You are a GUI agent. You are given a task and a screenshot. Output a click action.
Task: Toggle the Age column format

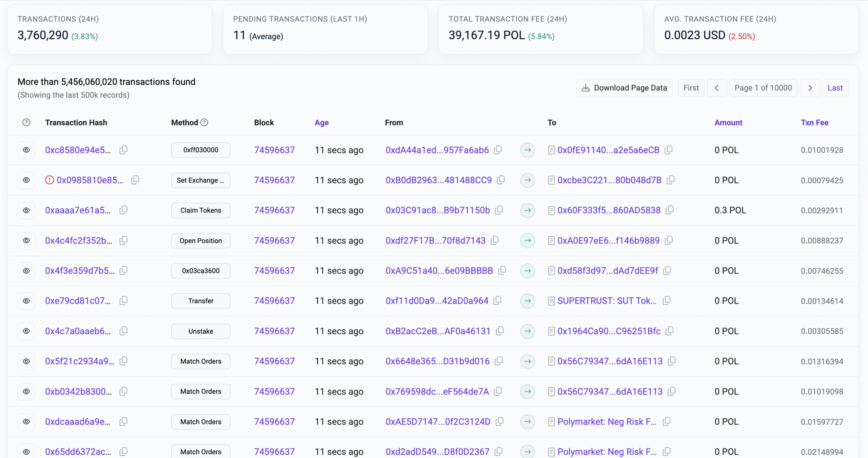(x=321, y=122)
